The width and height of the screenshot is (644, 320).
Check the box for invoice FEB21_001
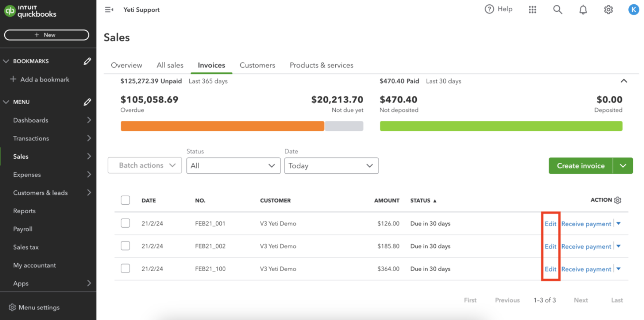125,223
